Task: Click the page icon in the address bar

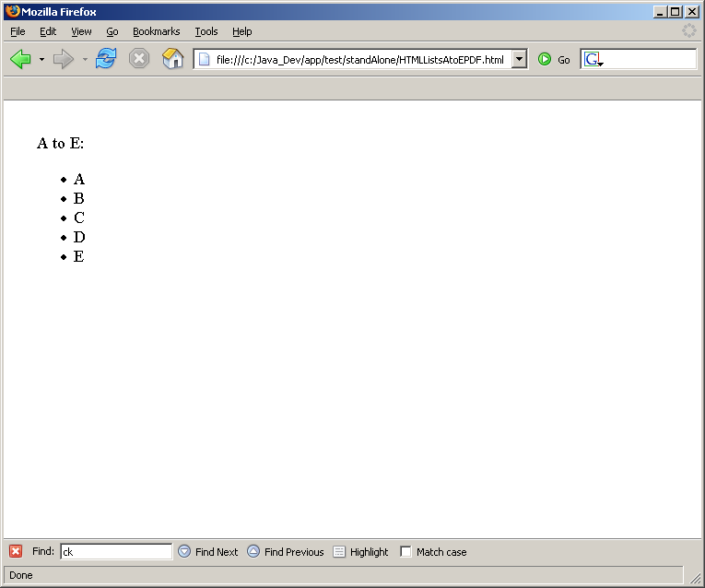Action: pyautogui.click(x=204, y=59)
